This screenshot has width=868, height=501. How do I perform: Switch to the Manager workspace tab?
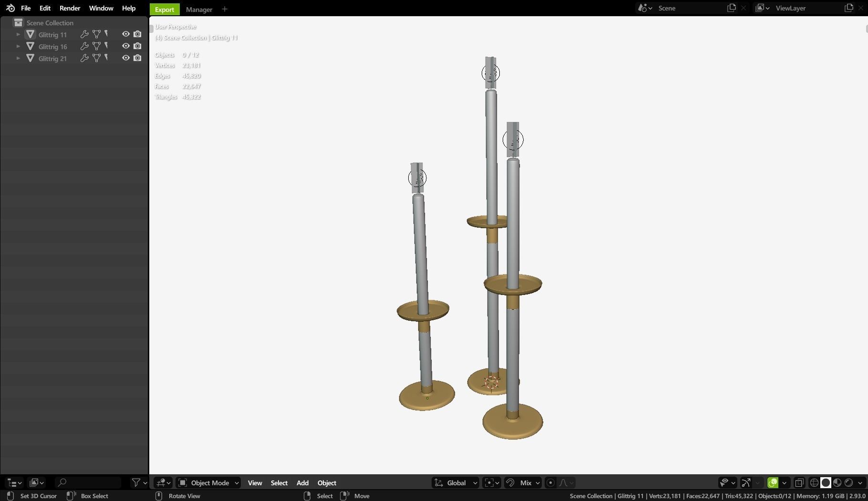199,9
